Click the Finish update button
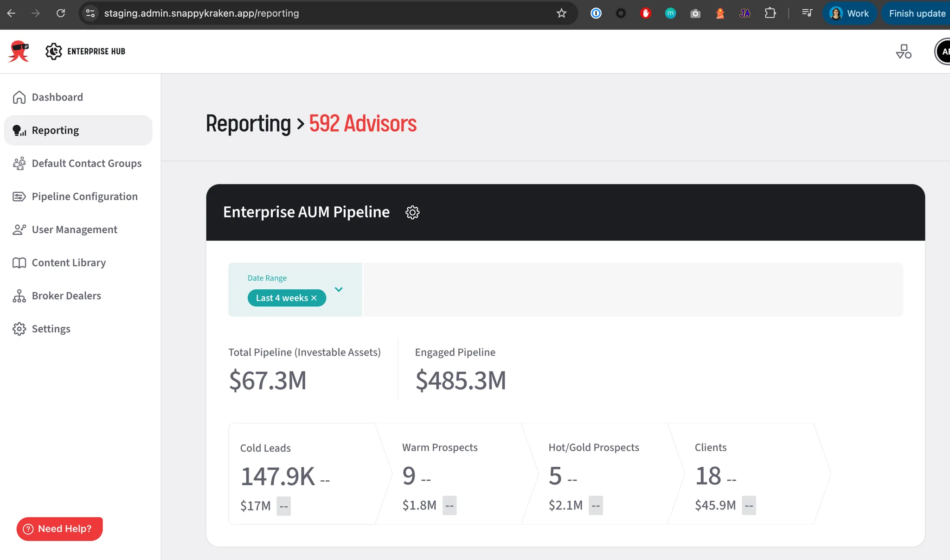This screenshot has width=950, height=560. point(917,13)
